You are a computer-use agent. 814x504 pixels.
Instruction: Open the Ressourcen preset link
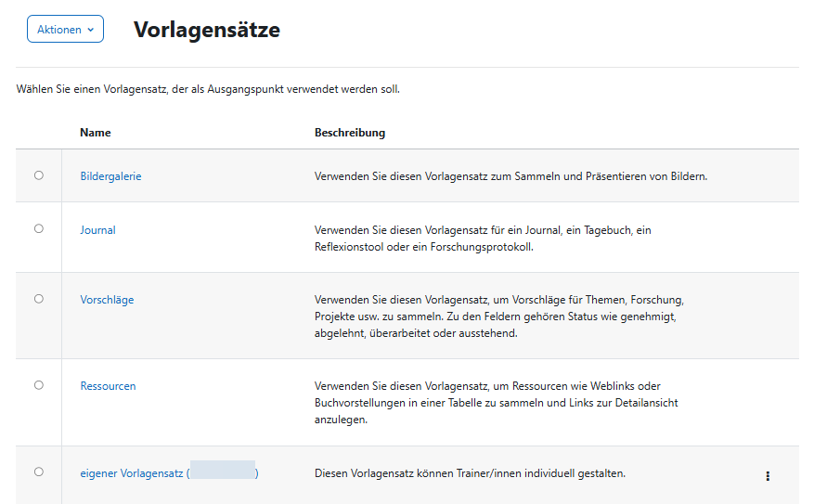pos(108,386)
